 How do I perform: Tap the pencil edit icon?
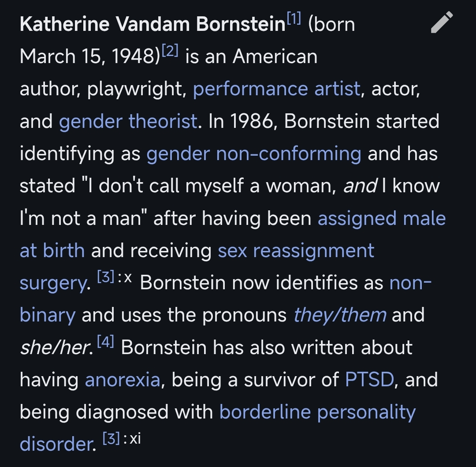click(442, 22)
